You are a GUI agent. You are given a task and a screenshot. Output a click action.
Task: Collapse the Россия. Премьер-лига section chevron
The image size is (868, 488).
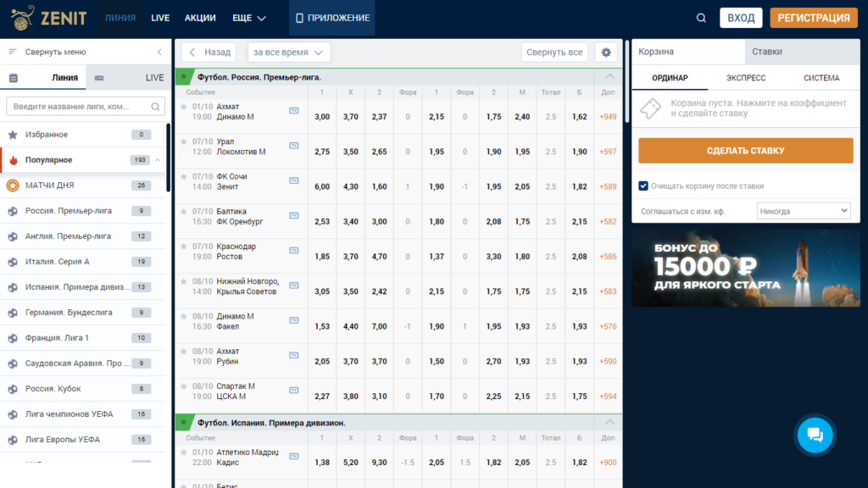pos(609,76)
